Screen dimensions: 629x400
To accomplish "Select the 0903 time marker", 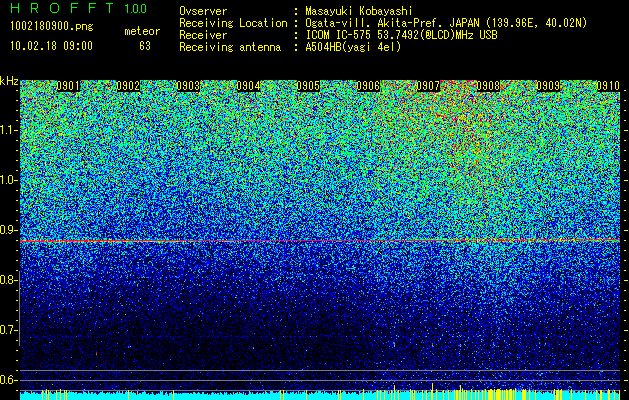I will click(188, 86).
